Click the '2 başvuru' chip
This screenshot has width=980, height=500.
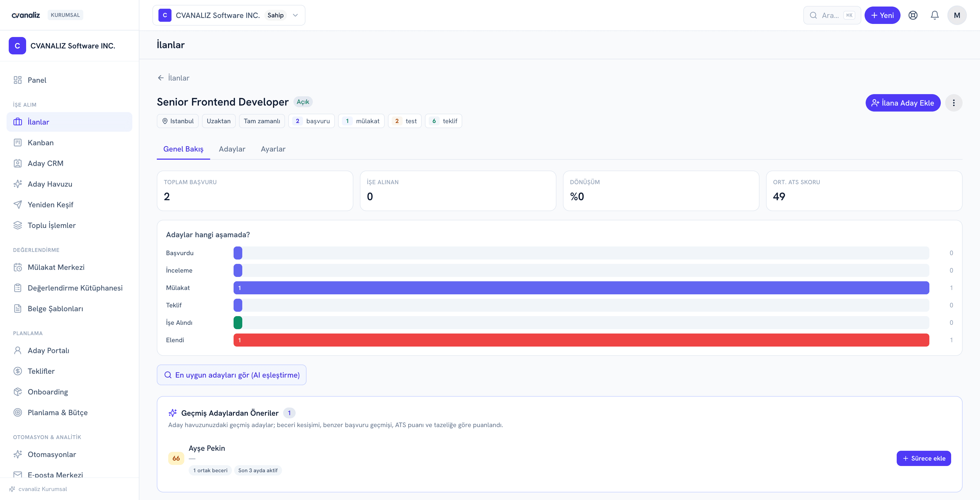tap(312, 121)
